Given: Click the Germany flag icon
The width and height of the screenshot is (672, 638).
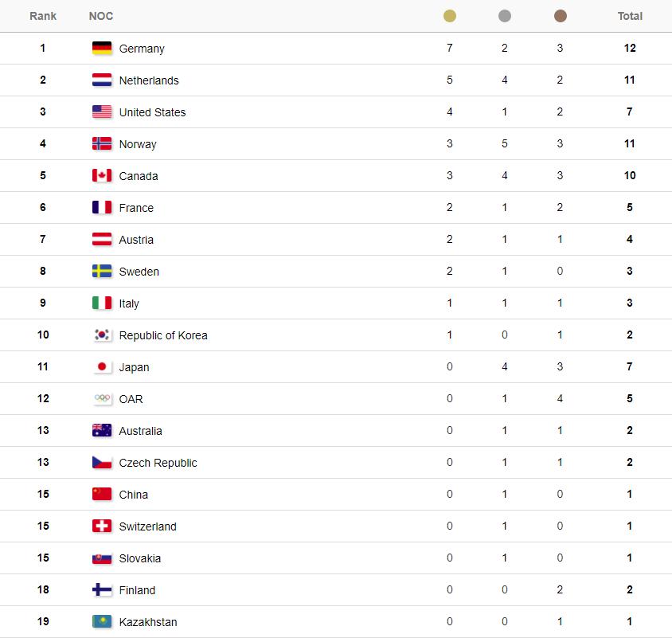Looking at the screenshot, I should (x=102, y=49).
